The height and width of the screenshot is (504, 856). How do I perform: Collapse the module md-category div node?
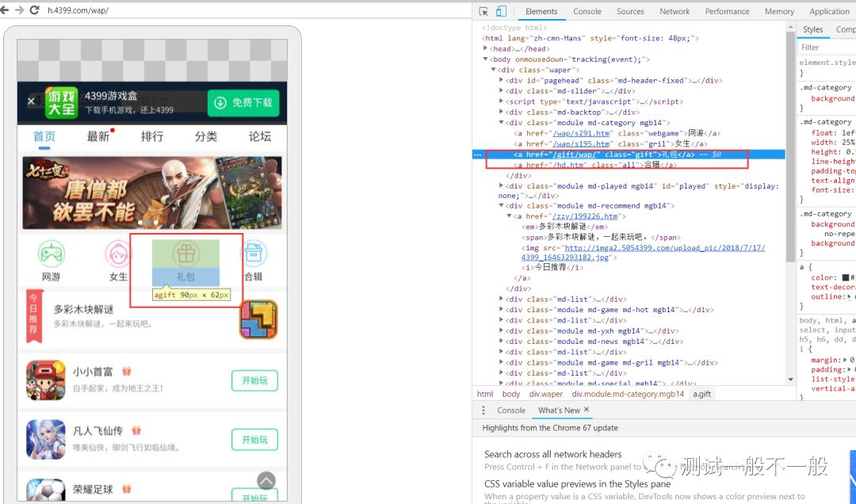(x=501, y=122)
